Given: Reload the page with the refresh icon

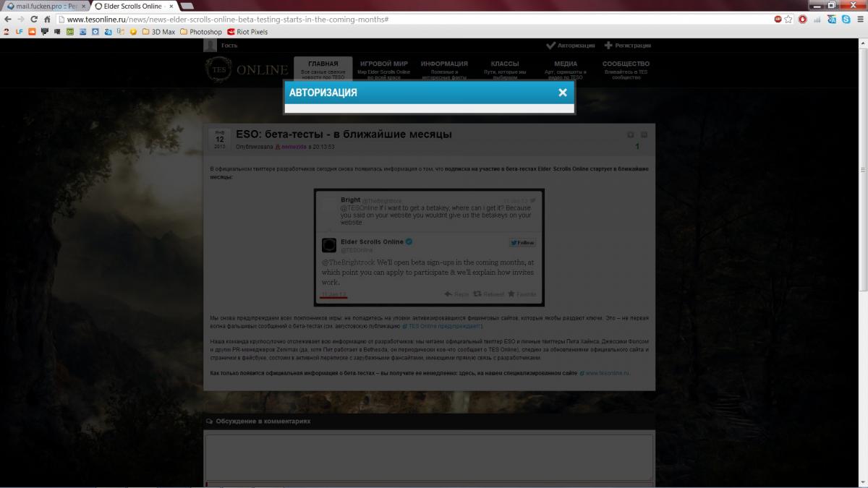Looking at the screenshot, I should tap(34, 20).
